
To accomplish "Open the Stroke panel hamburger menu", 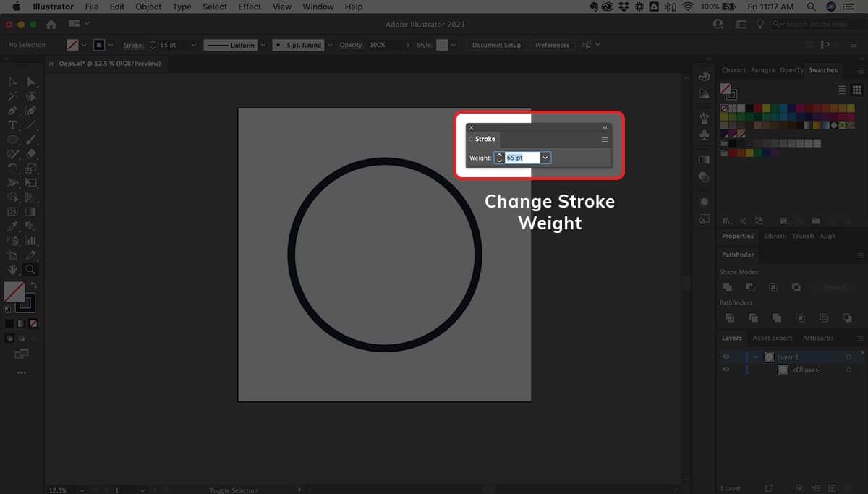I will 605,140.
